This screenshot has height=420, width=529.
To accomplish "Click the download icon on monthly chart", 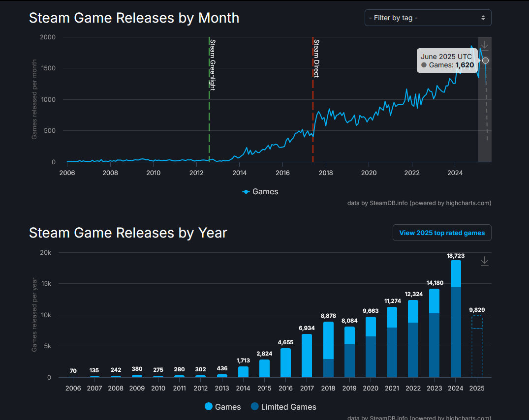I will (x=485, y=46).
